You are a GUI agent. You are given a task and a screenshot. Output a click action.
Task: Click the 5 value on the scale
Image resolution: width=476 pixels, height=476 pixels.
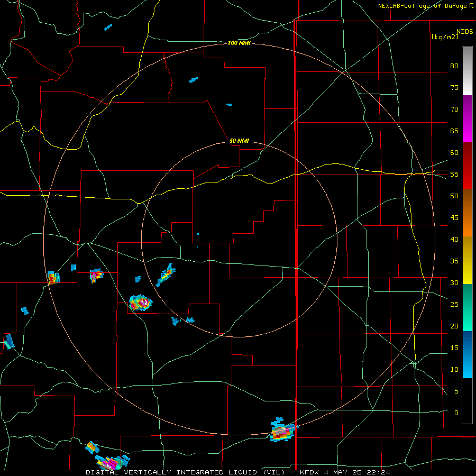click(456, 391)
